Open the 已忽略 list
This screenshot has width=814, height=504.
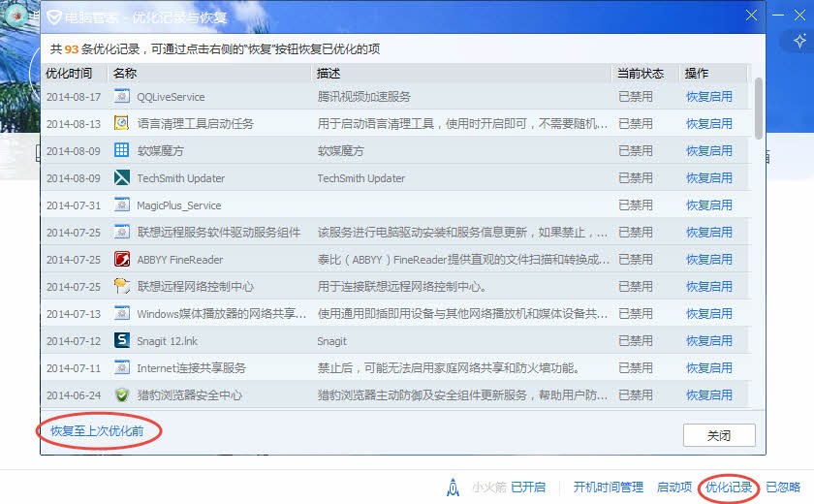click(783, 487)
